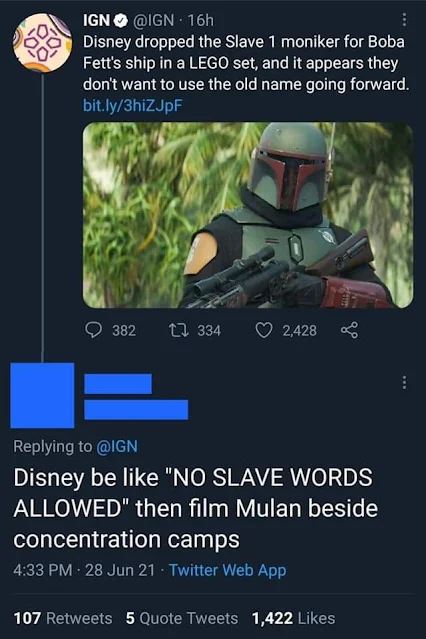Screen dimensions: 426x639
Task: Click the 4:33 PM 28 Jun 21 timestamp
Action: [x=84, y=570]
